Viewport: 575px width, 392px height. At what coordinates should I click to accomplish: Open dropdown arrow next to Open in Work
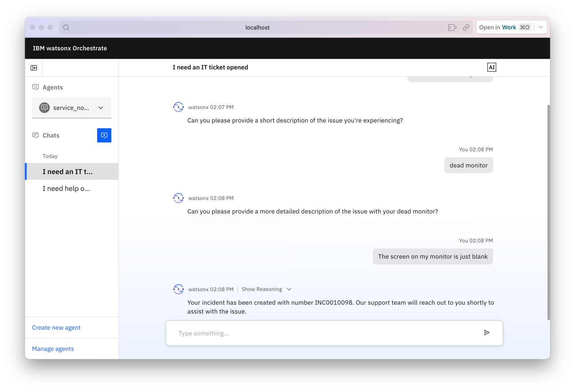(541, 27)
